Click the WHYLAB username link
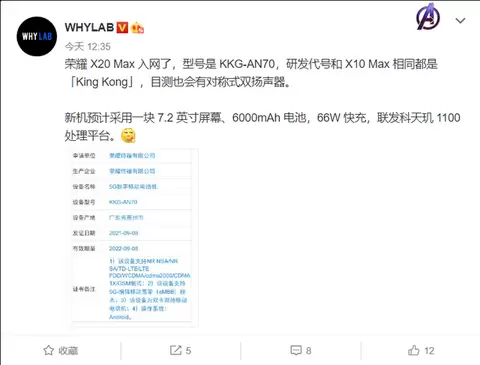Viewport: 480px width, 365px height. (x=89, y=27)
